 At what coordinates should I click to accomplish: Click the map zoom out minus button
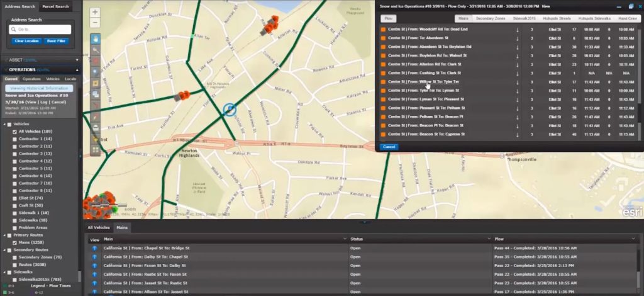(95, 22)
